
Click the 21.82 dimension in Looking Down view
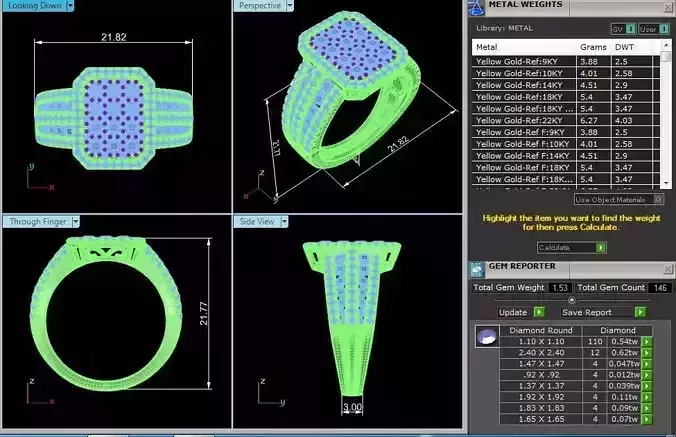114,37
